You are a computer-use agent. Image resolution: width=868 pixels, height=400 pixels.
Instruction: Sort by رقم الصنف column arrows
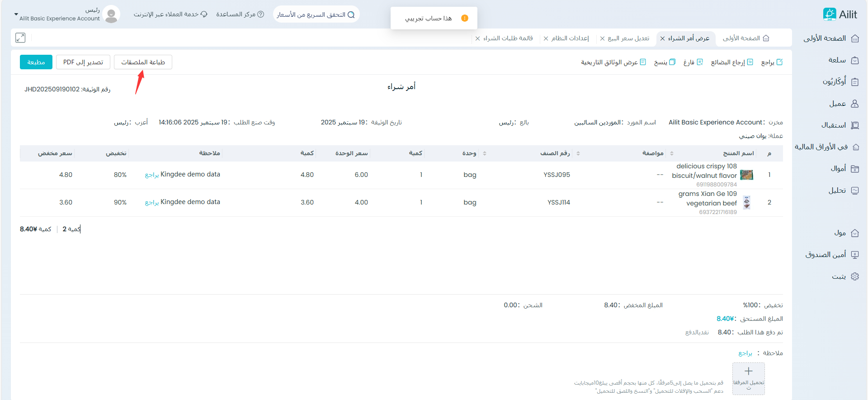578,153
